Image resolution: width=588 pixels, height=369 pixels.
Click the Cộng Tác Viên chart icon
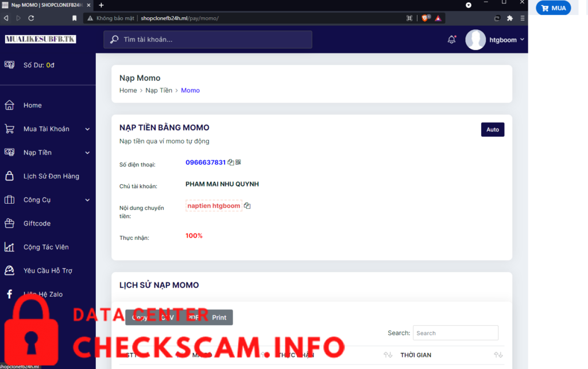[9, 247]
